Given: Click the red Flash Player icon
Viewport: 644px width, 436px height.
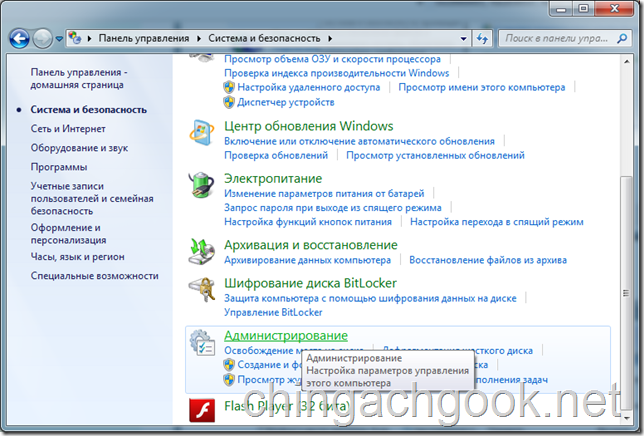Looking at the screenshot, I should (202, 410).
